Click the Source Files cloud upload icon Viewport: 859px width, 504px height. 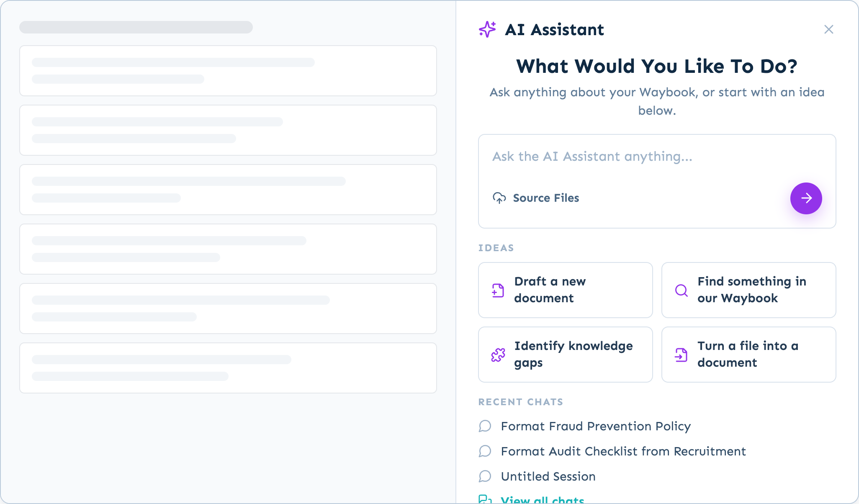click(499, 198)
